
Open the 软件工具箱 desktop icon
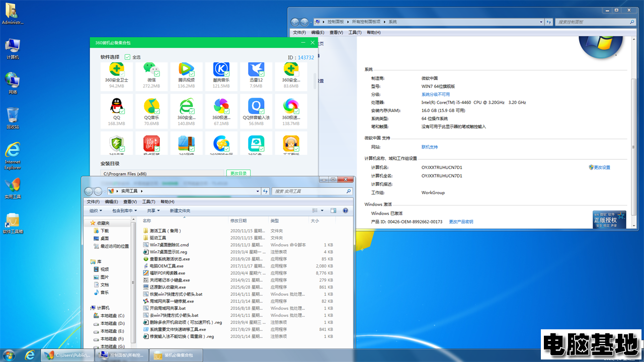[13, 223]
